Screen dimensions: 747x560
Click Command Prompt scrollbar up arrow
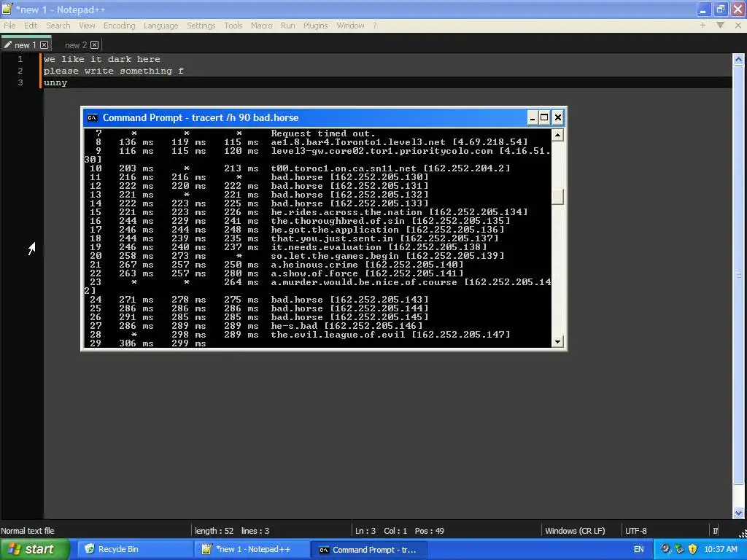click(x=557, y=135)
